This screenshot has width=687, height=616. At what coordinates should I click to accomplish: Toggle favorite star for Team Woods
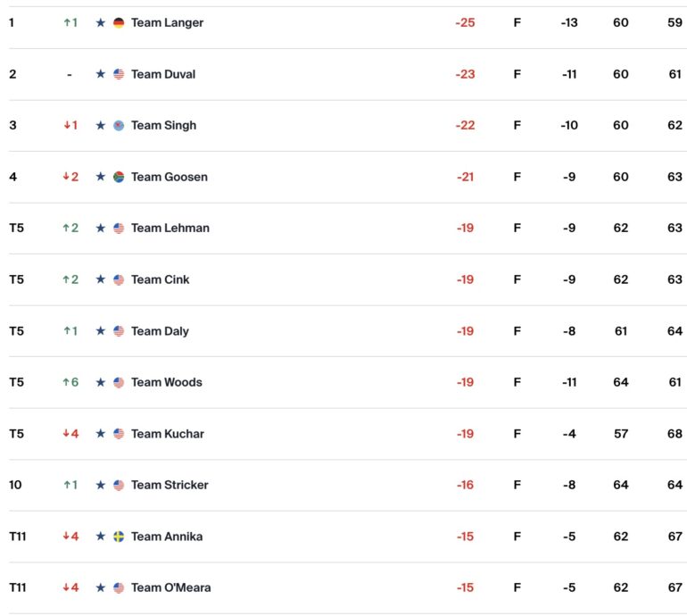100,382
